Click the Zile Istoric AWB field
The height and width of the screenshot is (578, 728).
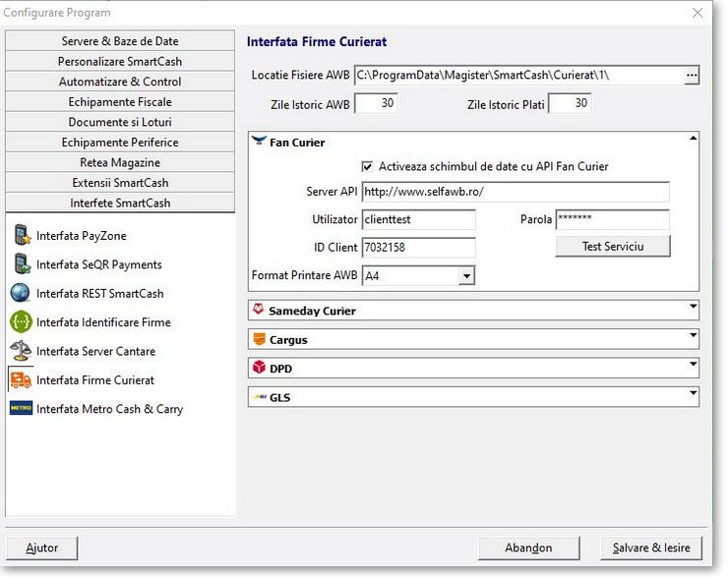(376, 103)
